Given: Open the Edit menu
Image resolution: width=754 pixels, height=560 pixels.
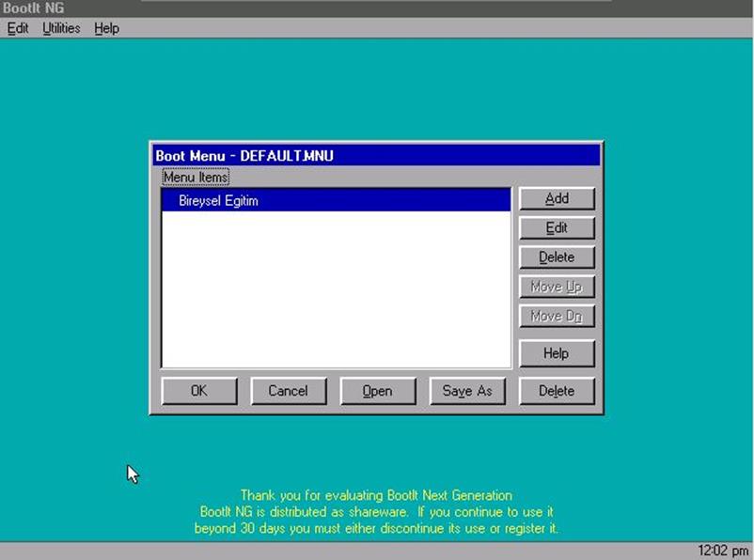Looking at the screenshot, I should (x=18, y=28).
